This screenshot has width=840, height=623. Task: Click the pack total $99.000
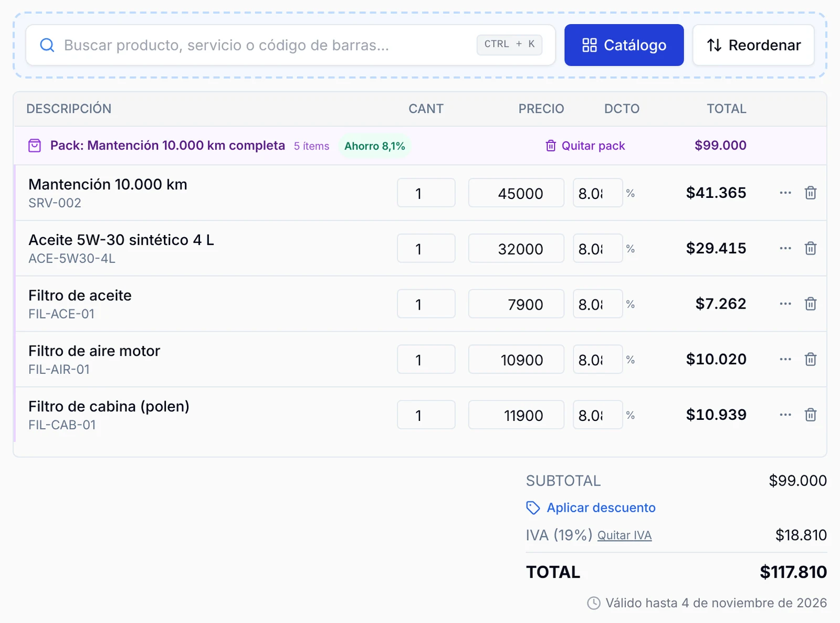coord(720,145)
